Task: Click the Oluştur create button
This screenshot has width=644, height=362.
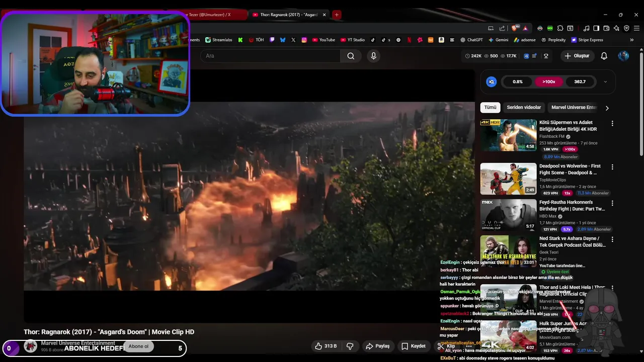Action: (x=577, y=56)
